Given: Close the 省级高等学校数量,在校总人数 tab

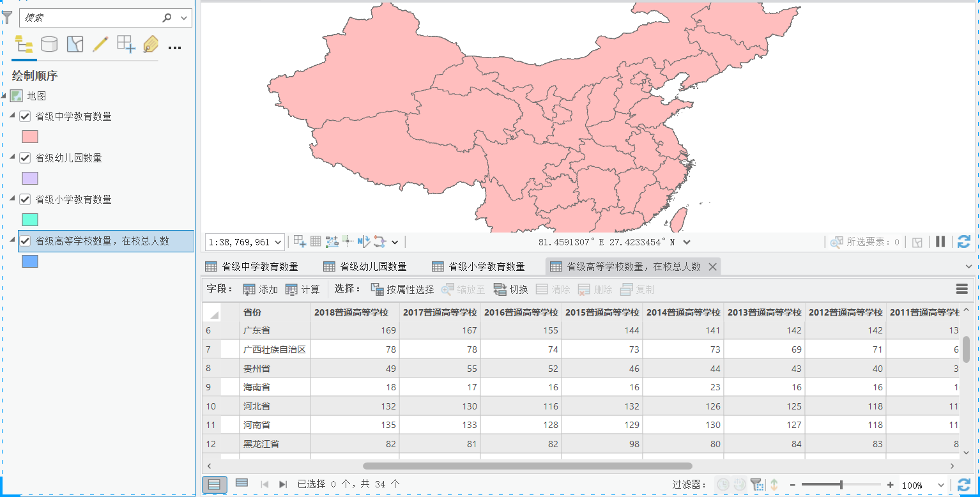Looking at the screenshot, I should pos(712,267).
